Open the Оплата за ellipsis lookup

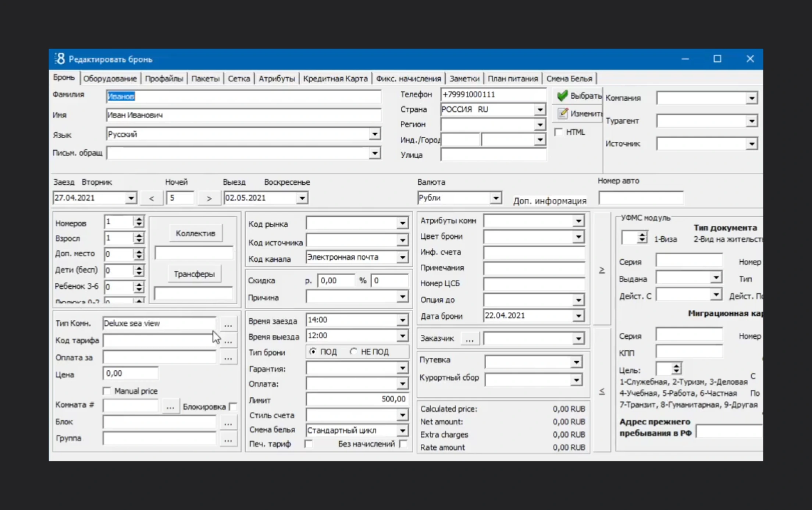pyautogui.click(x=228, y=358)
